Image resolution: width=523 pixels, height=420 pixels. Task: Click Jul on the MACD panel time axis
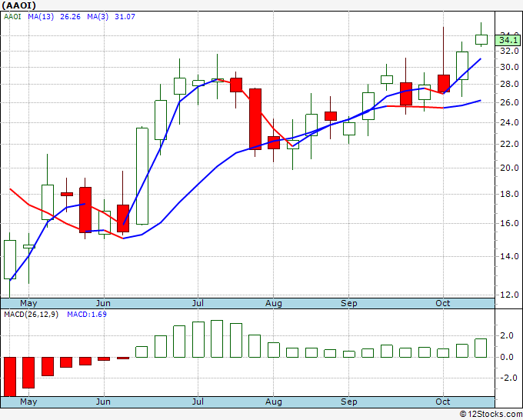(x=198, y=402)
